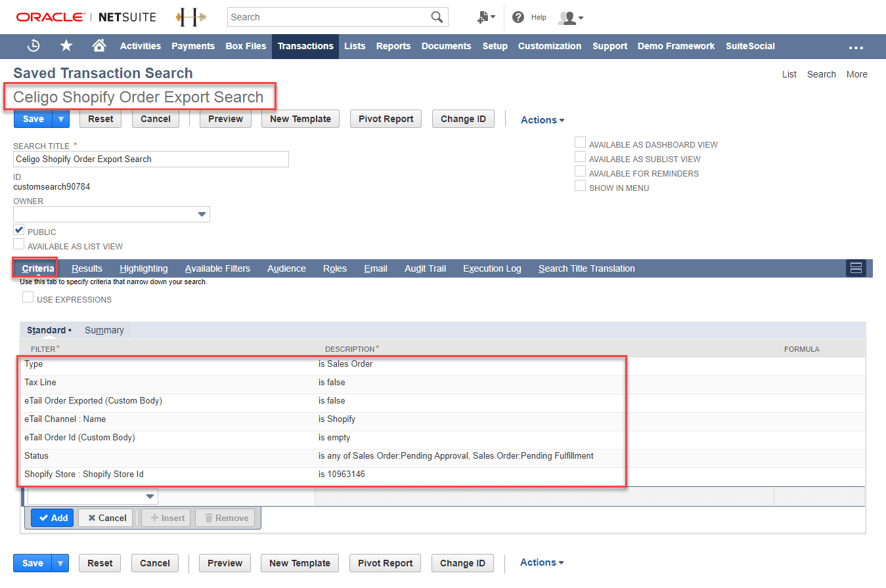
Task: Click the top Reset button
Action: 100,119
